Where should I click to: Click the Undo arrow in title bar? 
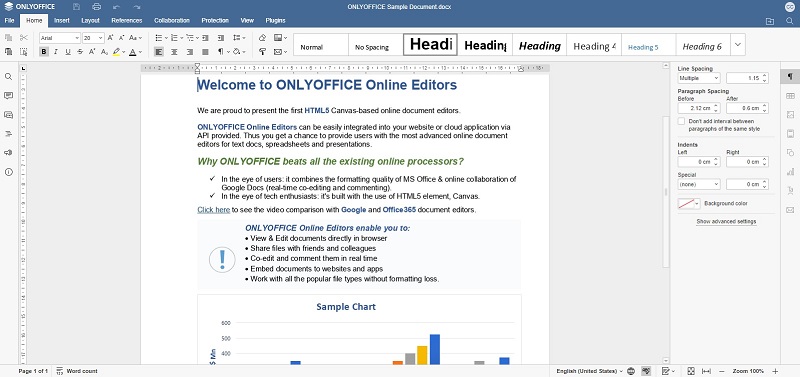pyautogui.click(x=116, y=7)
